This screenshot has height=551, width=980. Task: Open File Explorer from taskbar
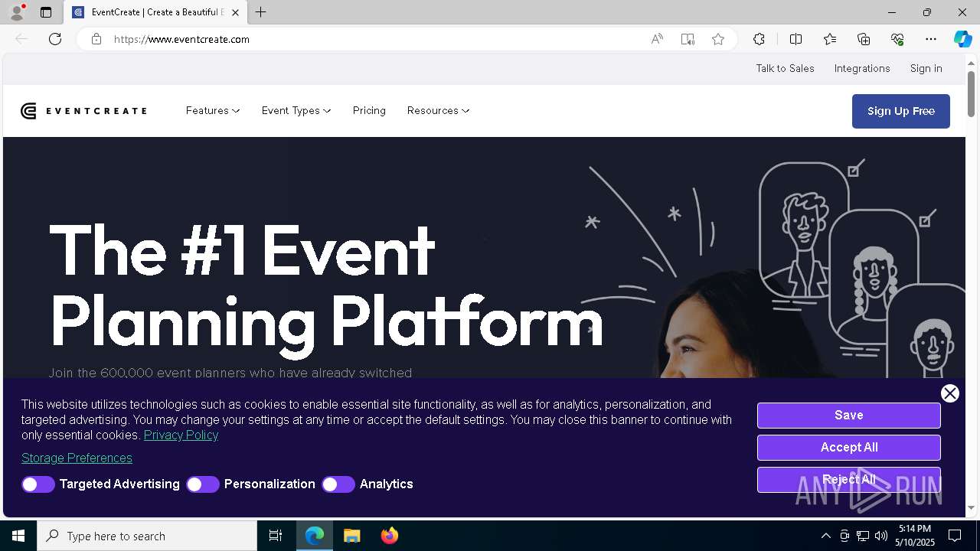point(351,536)
